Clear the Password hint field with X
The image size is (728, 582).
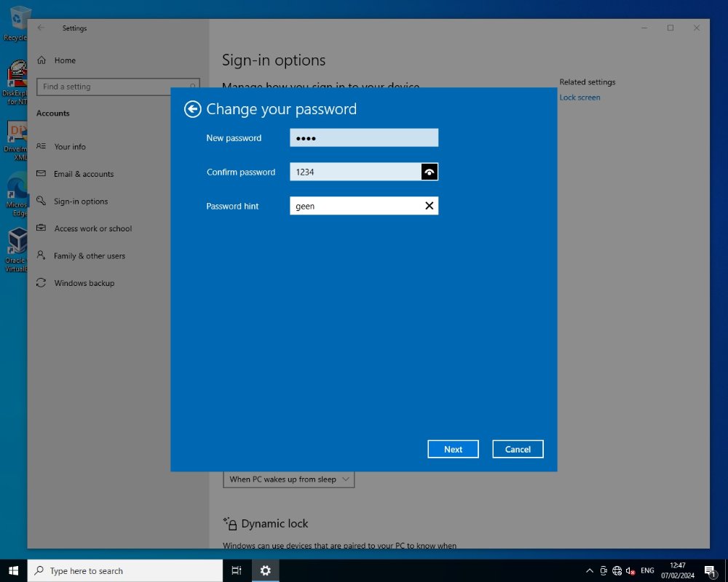[430, 206]
